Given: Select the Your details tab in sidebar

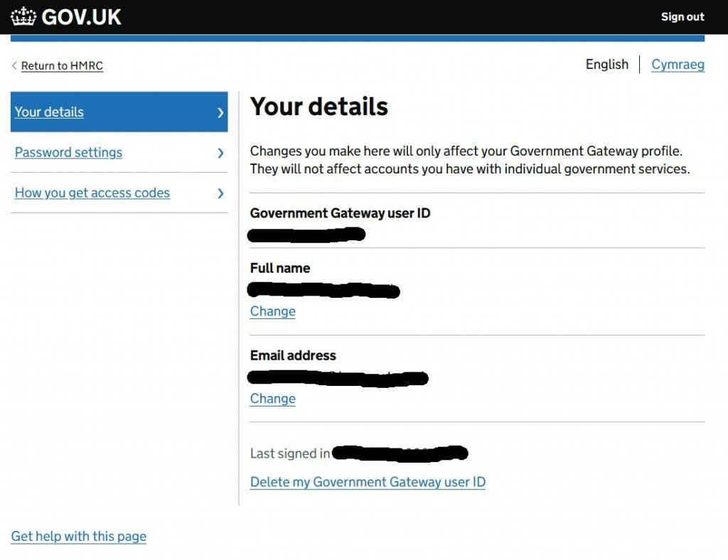Looking at the screenshot, I should pos(48,112).
